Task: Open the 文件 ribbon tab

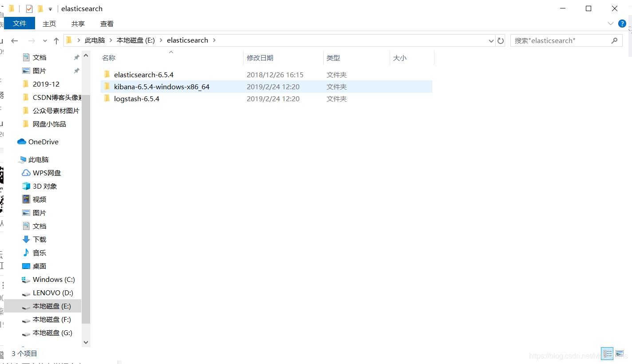Action: pyautogui.click(x=20, y=24)
